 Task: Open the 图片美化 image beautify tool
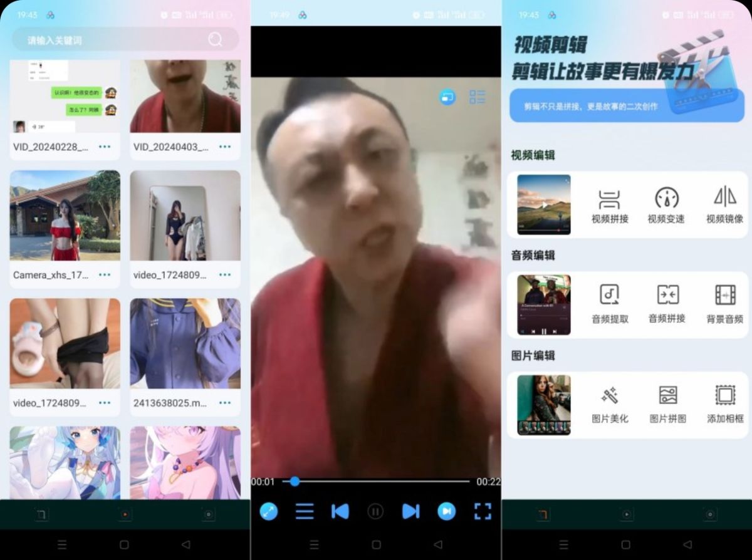coord(609,405)
